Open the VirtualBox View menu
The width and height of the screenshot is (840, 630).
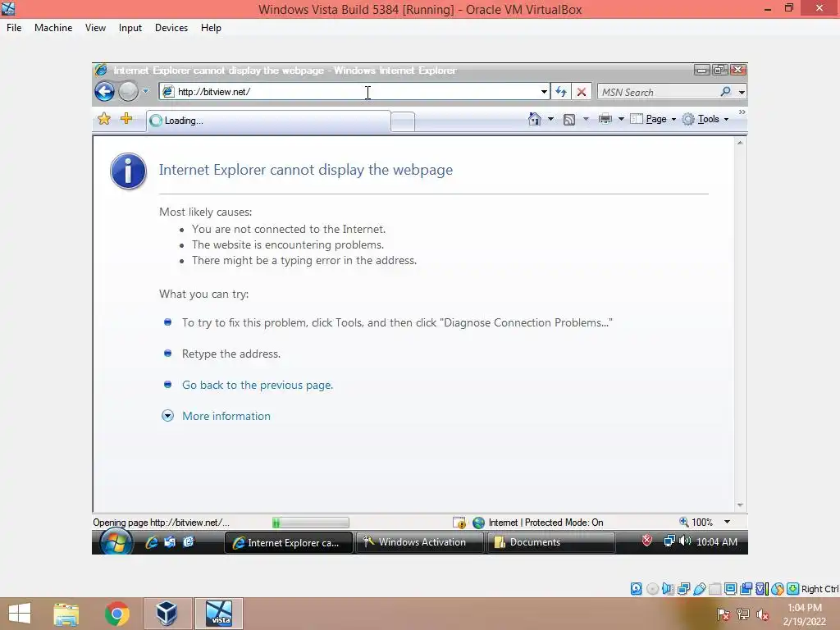tap(95, 28)
